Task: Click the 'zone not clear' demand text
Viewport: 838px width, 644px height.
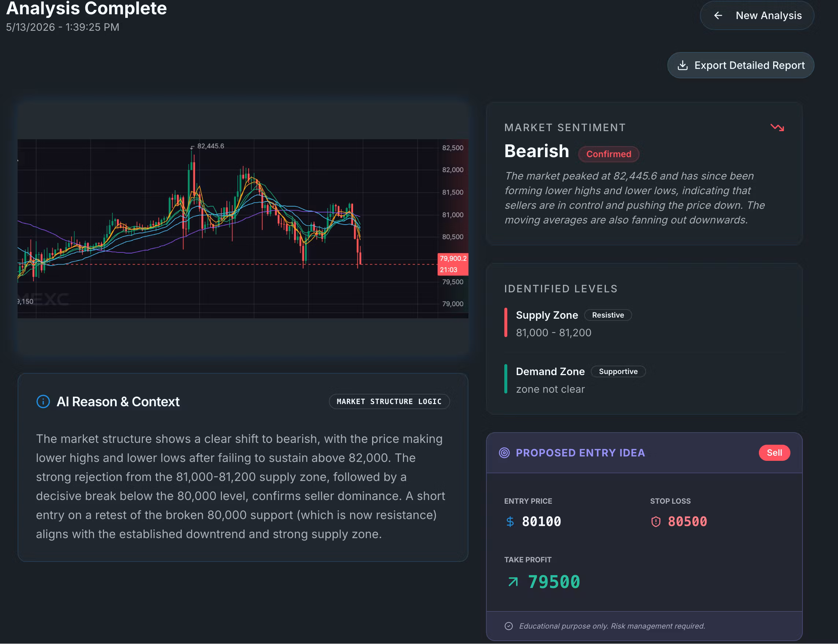Action: click(550, 389)
